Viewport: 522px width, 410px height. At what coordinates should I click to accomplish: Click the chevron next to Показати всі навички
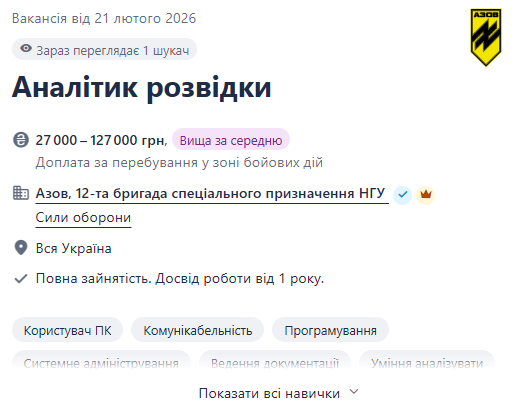pos(354,392)
